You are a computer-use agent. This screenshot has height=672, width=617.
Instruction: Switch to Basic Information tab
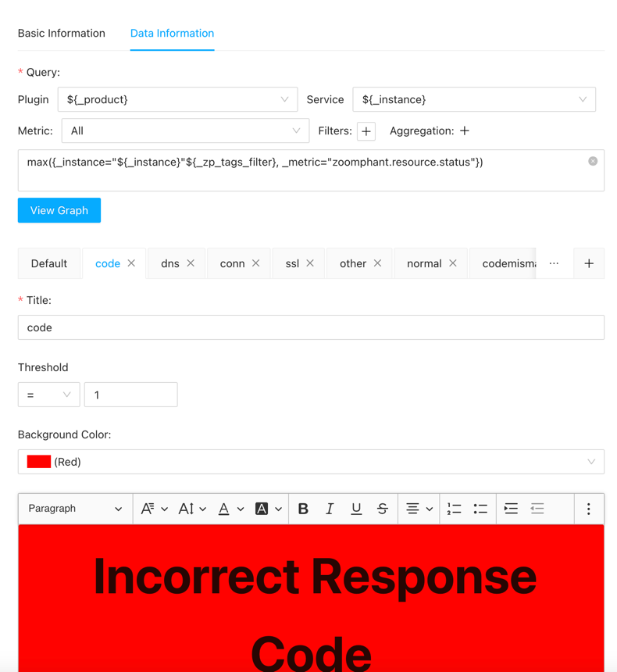click(62, 34)
